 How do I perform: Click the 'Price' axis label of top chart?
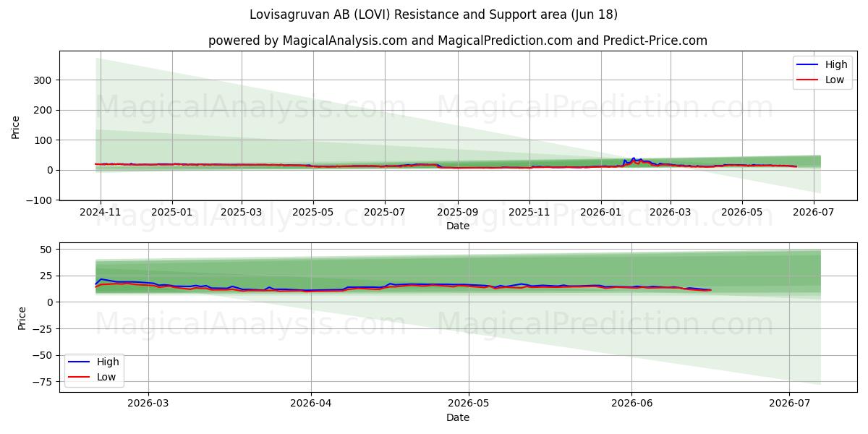tap(16, 126)
